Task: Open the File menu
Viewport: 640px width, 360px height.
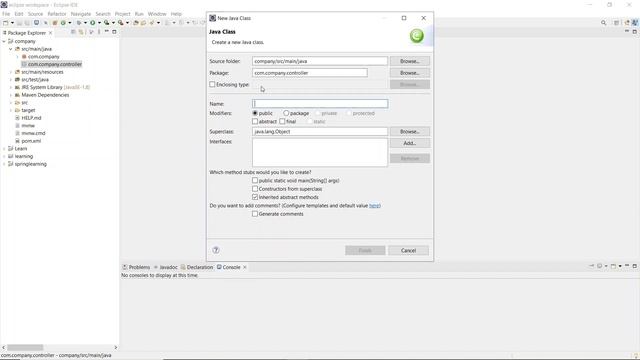Action: 6,14
